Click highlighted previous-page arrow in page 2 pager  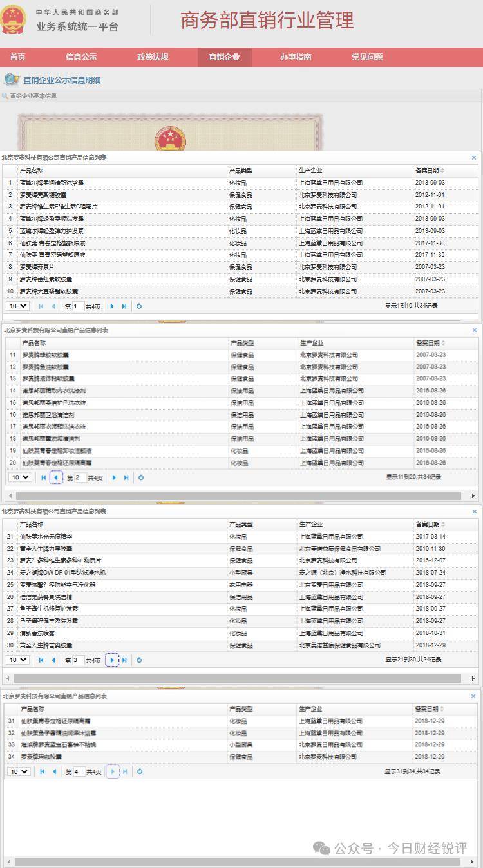point(56,477)
